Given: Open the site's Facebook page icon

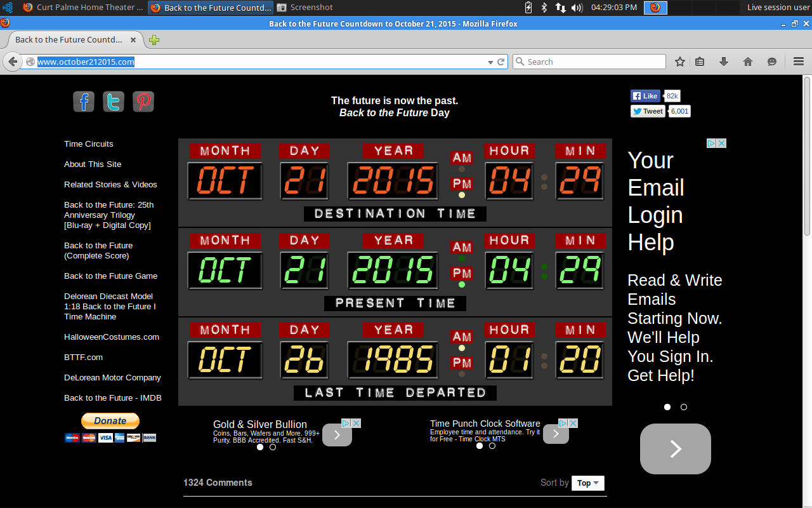Looking at the screenshot, I should pyautogui.click(x=84, y=102).
